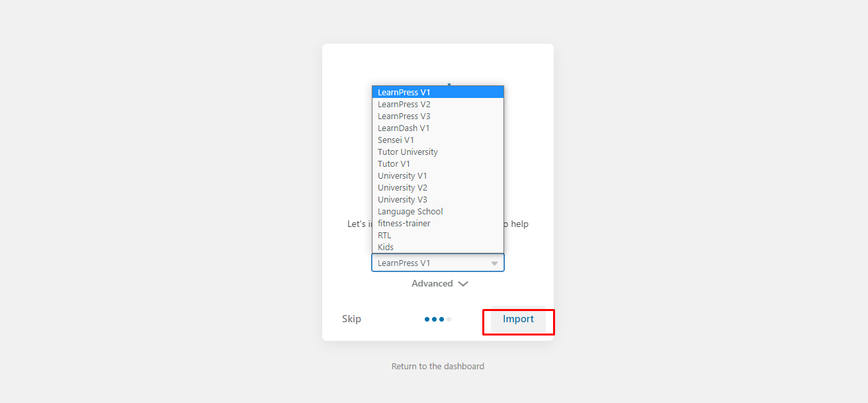Click the Import button
This screenshot has height=403, width=868.
coord(518,320)
